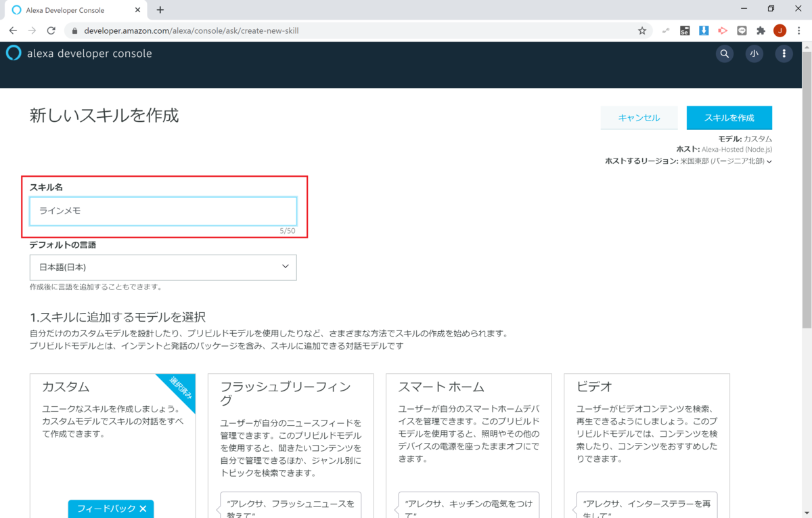The width and height of the screenshot is (812, 518).
Task: Click the キャンセル button
Action: click(x=639, y=117)
